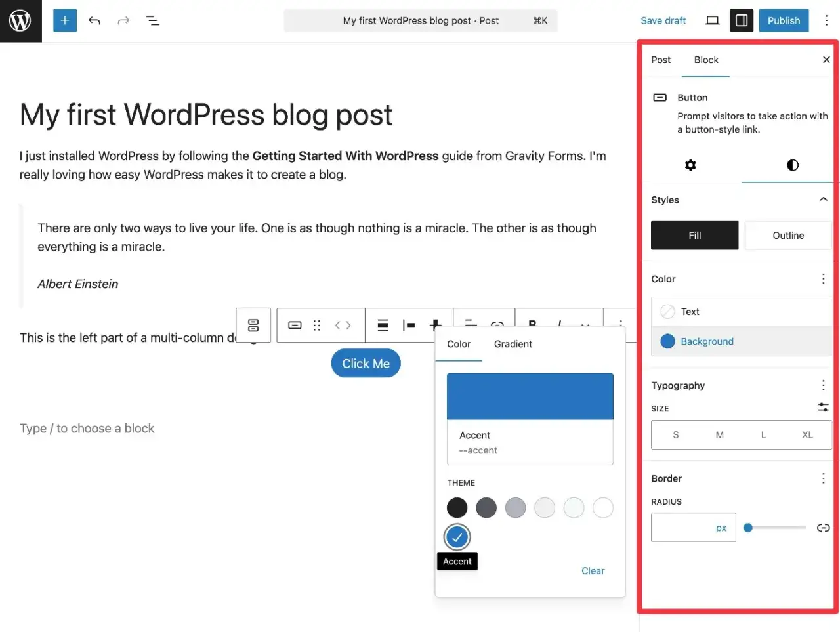
Task: Switch to the Block tab
Action: [706, 60]
